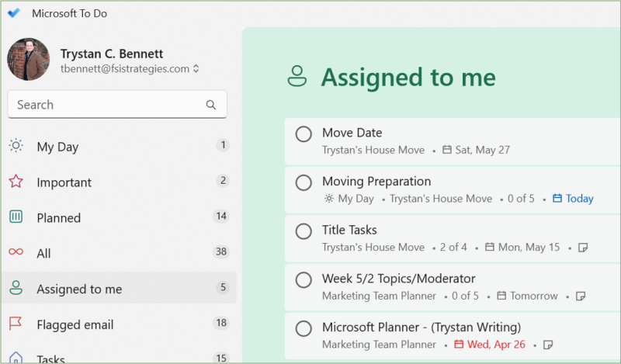Click the calendar icon next to Tomorrow
Screen dimensions: 621x364
(x=501, y=296)
